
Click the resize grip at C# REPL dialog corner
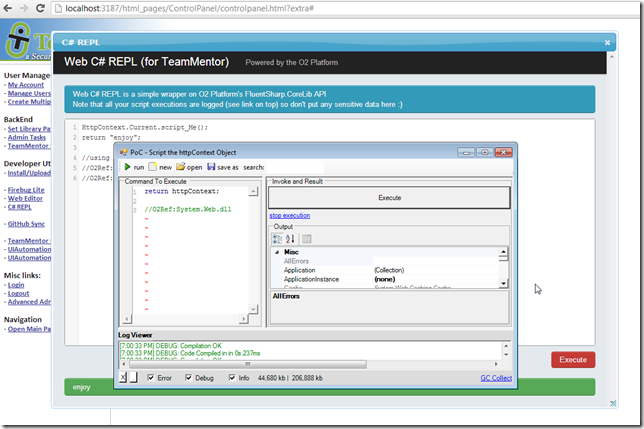tap(613, 404)
